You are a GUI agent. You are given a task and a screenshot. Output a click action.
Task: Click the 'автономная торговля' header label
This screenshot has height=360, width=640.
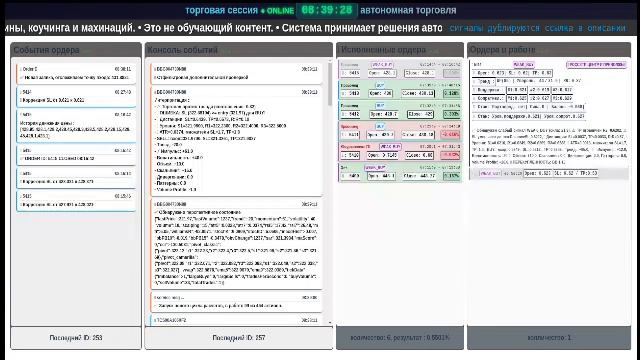tap(408, 10)
